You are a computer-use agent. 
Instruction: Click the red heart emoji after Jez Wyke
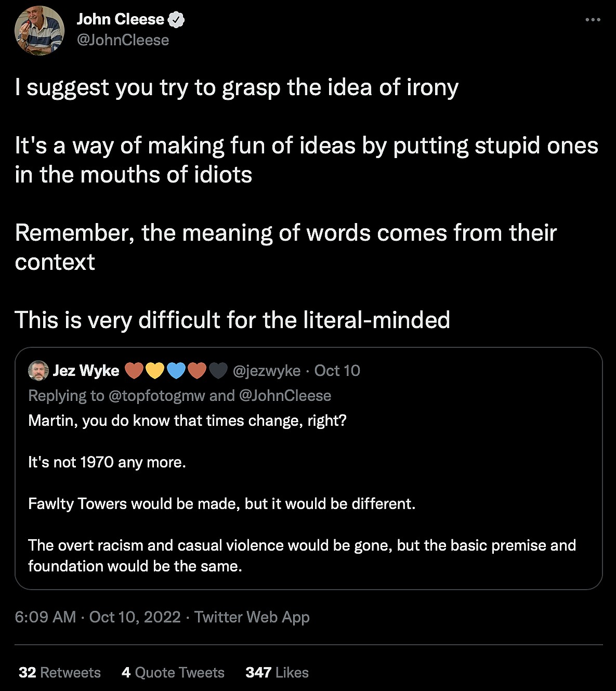pos(134,371)
